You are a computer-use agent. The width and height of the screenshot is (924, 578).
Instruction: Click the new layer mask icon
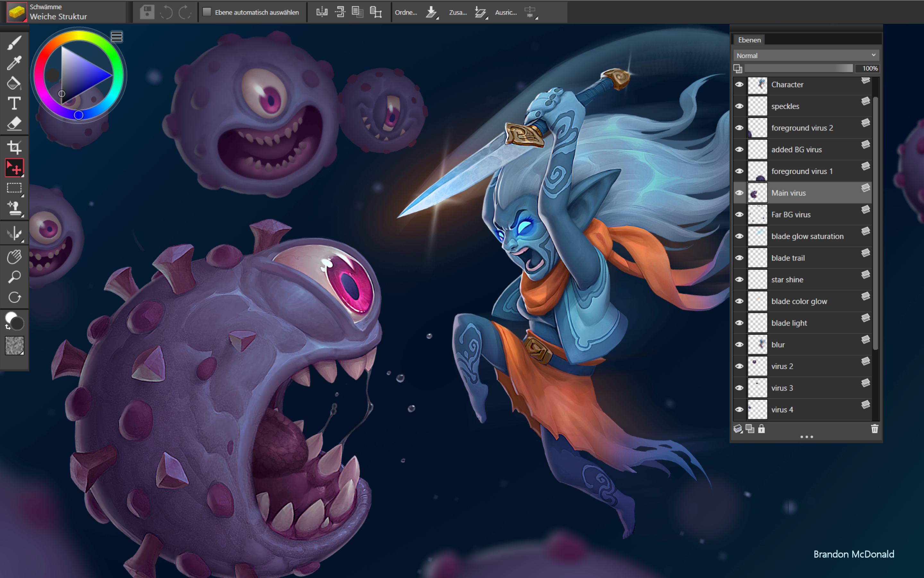point(750,429)
